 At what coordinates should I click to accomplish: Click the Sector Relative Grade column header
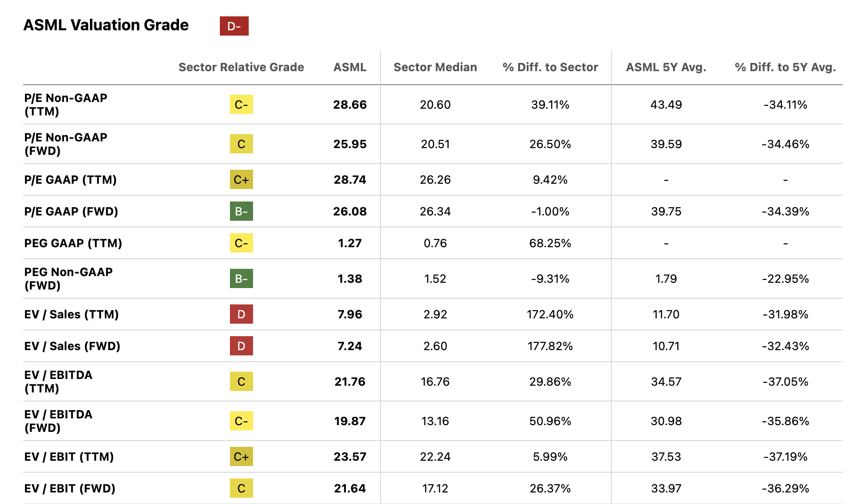[241, 67]
